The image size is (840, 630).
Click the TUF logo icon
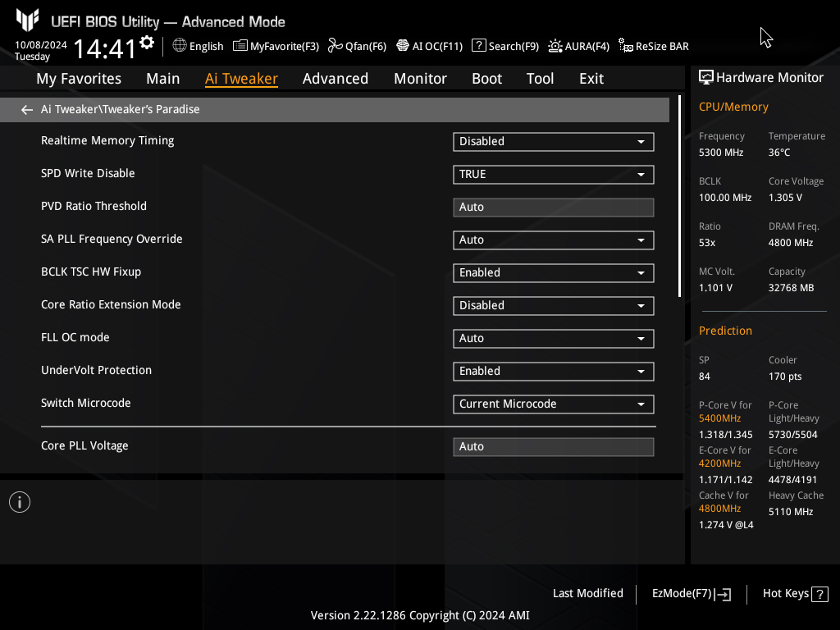[x=27, y=20]
